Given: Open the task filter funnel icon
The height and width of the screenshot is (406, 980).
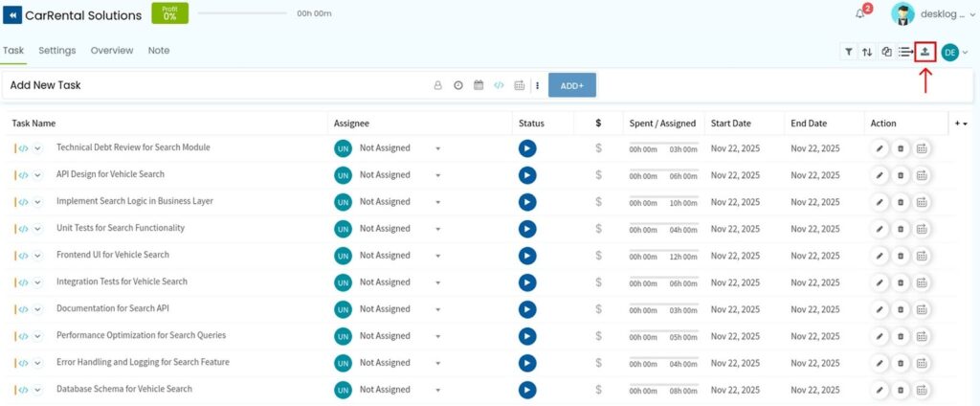Looking at the screenshot, I should pos(848,52).
